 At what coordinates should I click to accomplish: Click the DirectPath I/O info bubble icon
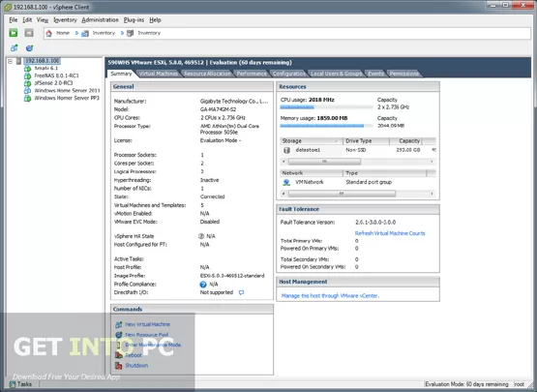tap(242, 292)
